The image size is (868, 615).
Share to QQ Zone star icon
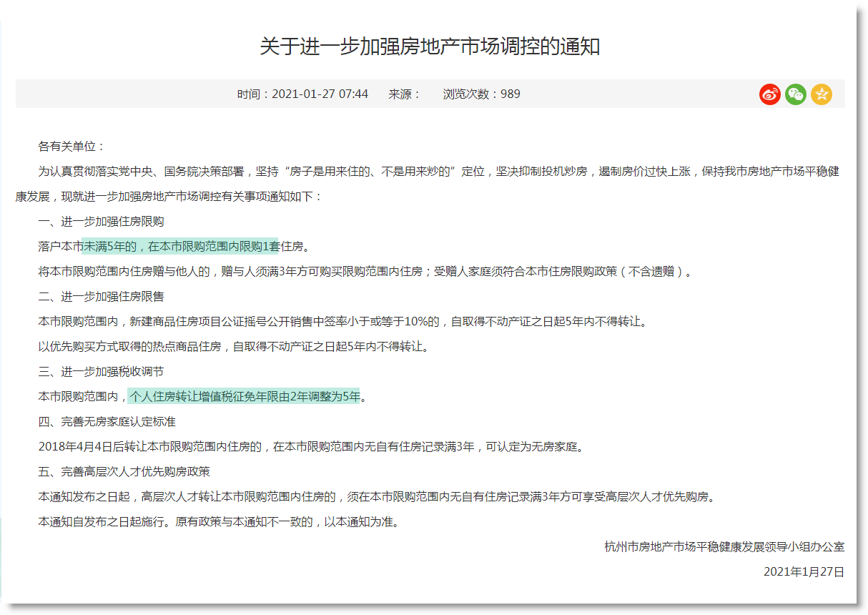click(822, 94)
